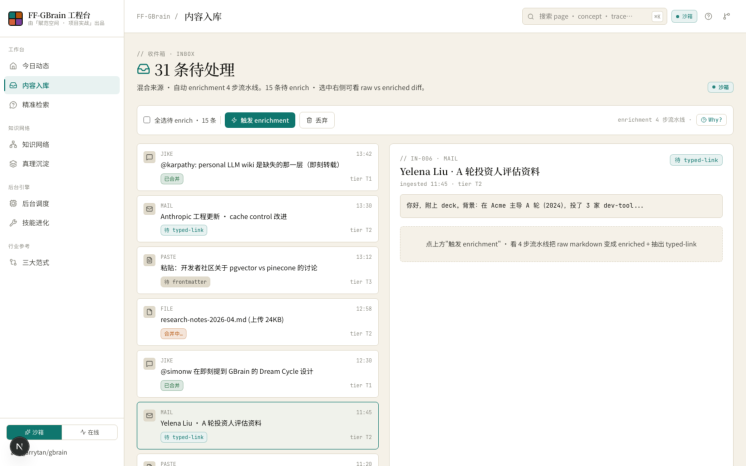Click the network graph icon beside 知识网络
Screen dimensions: 746x466
pyautogui.click(x=13, y=144)
